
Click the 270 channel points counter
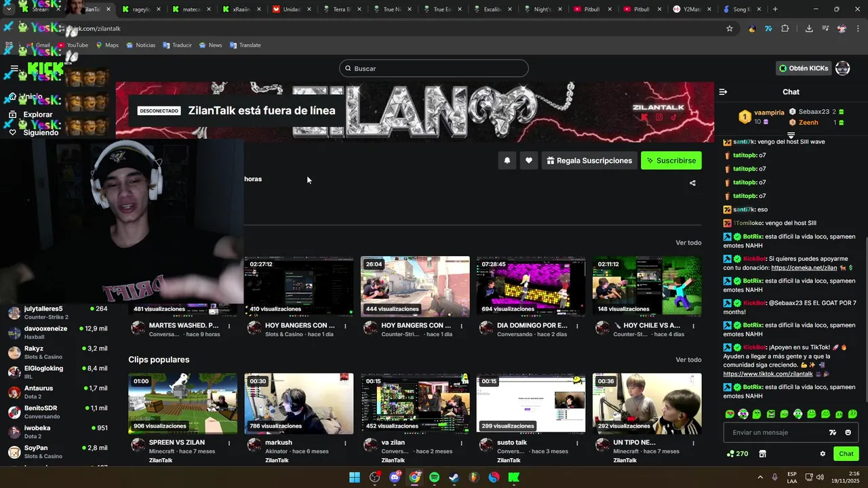click(x=737, y=454)
